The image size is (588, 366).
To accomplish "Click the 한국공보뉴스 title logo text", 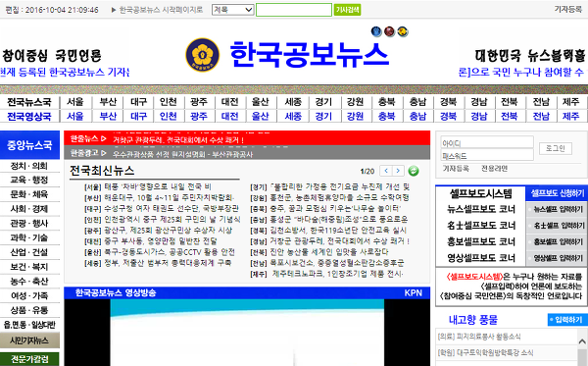I will pos(309,55).
